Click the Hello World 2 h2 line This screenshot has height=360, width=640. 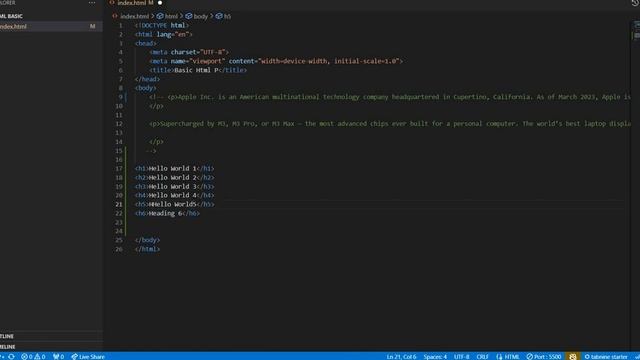(x=174, y=177)
